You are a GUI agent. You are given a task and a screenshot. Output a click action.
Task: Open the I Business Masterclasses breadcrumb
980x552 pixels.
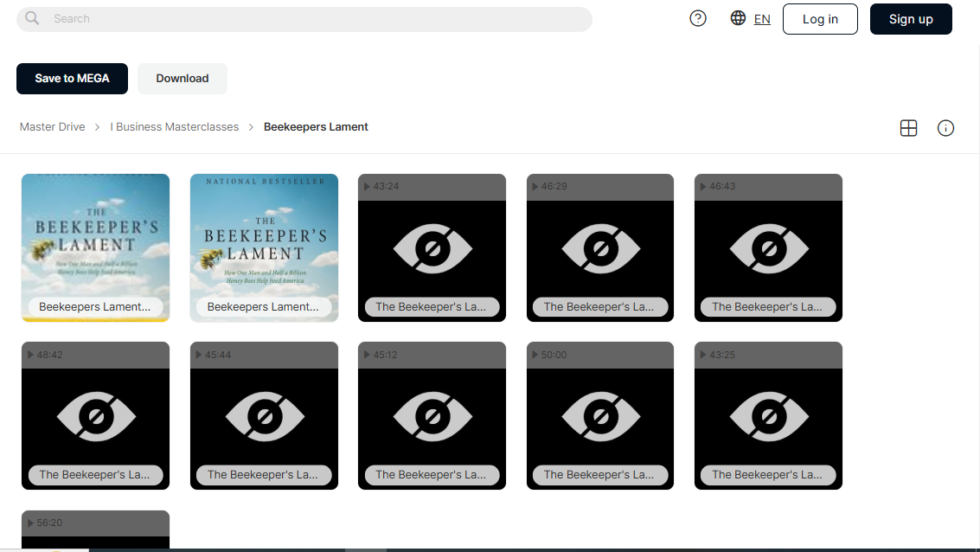click(175, 127)
